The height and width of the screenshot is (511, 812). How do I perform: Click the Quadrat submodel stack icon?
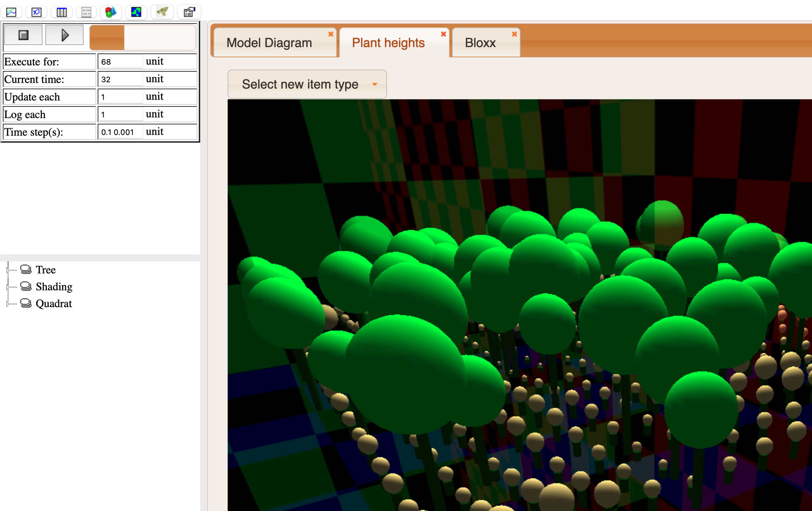(x=26, y=303)
